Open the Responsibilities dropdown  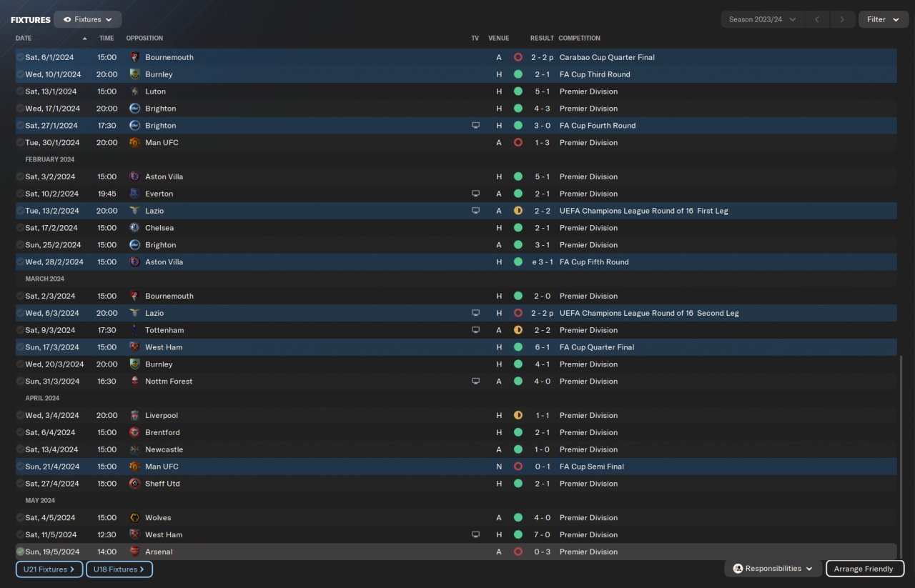773,569
